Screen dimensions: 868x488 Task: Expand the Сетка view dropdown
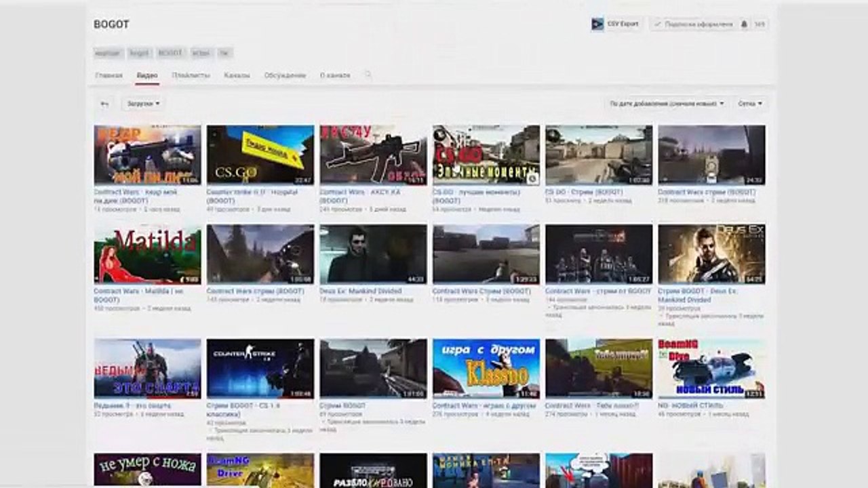point(750,104)
